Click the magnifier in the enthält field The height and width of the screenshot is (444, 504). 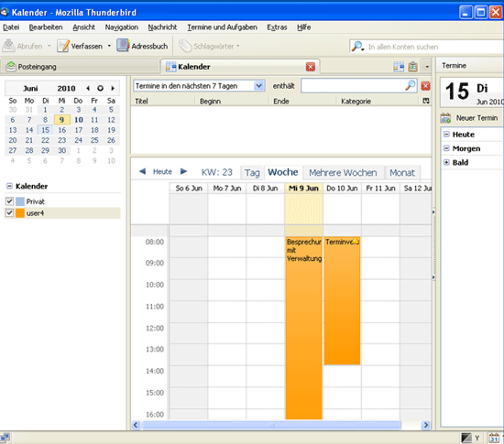[x=411, y=85]
